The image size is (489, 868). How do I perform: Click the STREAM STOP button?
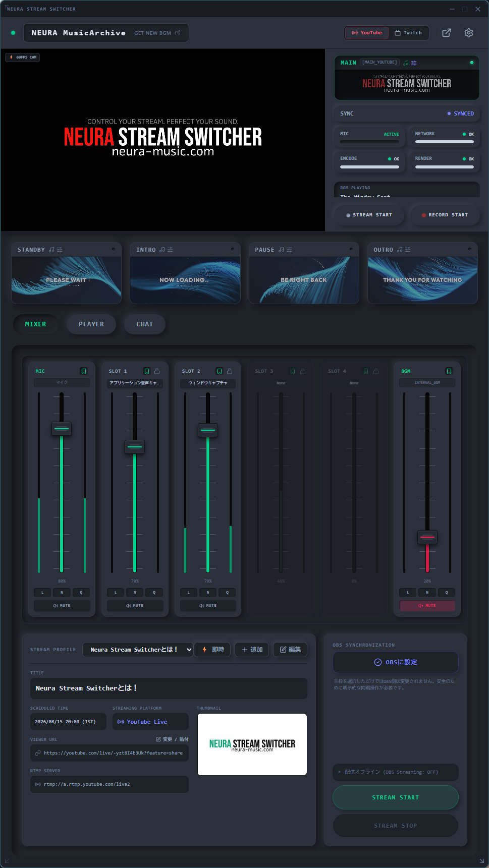click(x=396, y=826)
